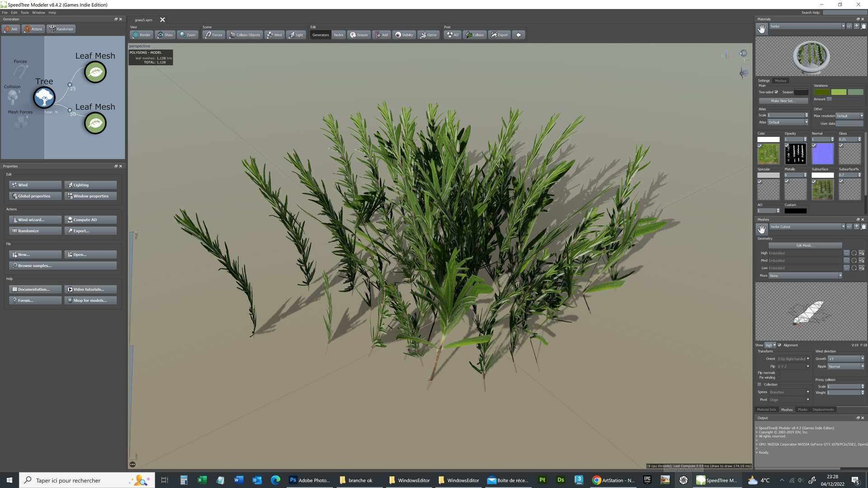Click the light green variation swatch
The image size is (868, 488).
(x=839, y=92)
